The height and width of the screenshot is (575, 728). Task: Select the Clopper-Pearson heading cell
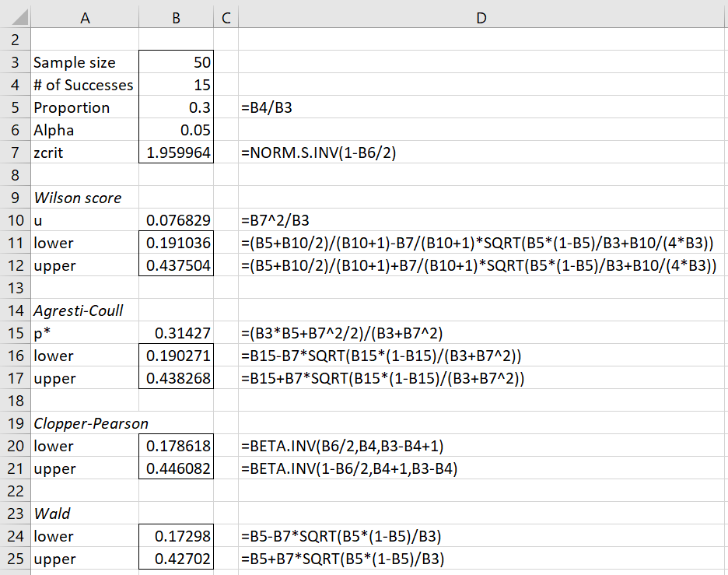[85, 423]
